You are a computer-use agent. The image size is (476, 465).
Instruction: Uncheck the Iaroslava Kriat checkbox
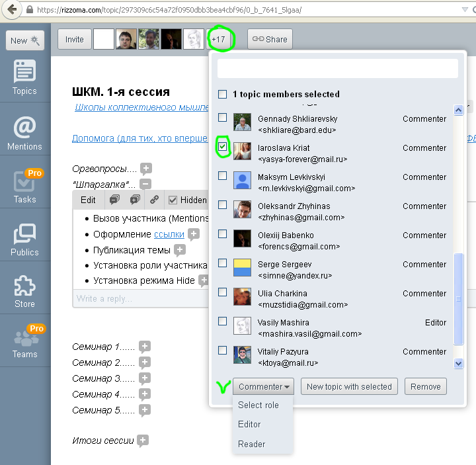click(x=223, y=147)
